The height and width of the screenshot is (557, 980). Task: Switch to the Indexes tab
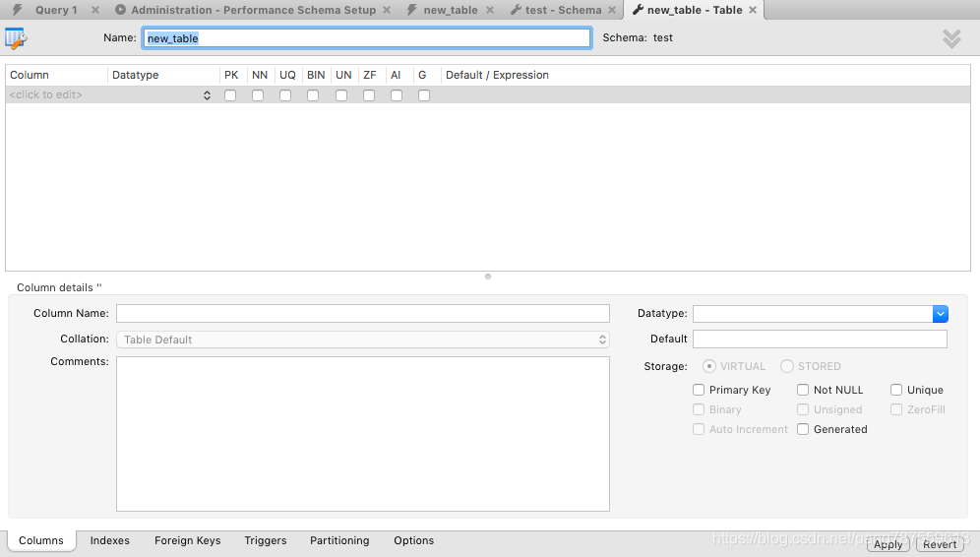pyautogui.click(x=110, y=540)
